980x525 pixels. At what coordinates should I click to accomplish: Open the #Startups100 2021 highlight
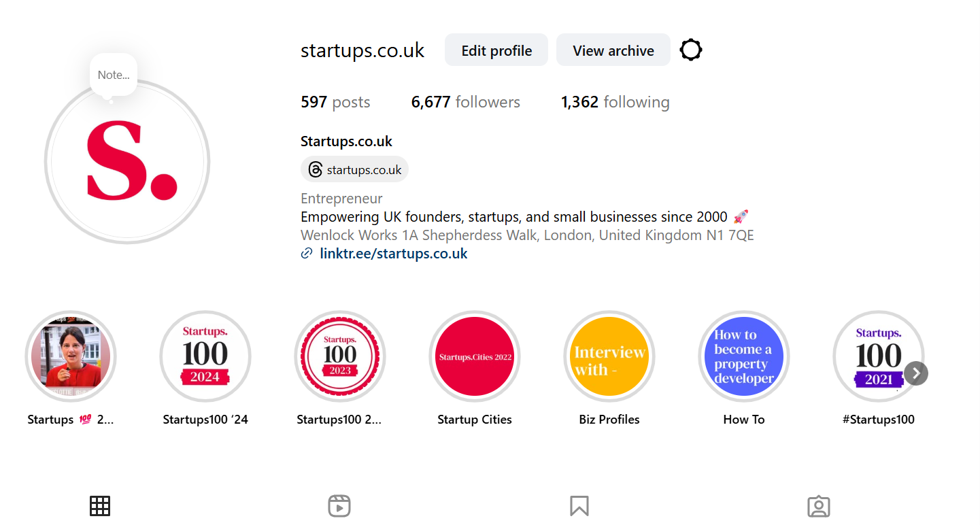877,356
